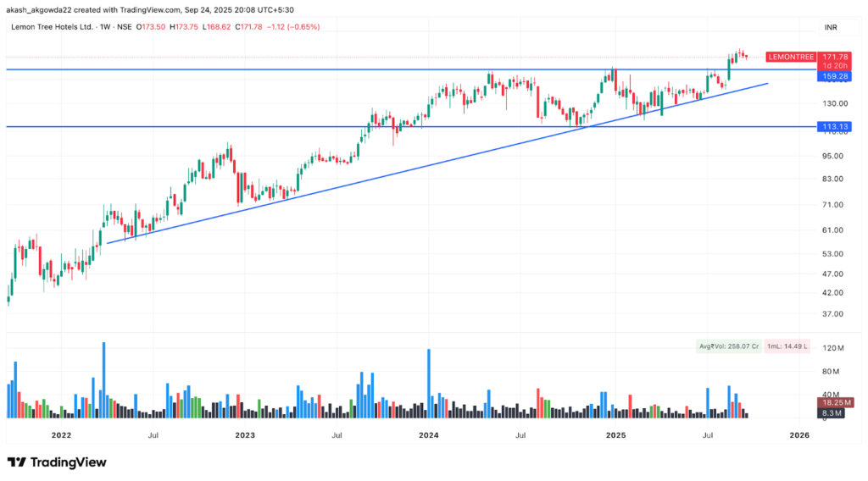Click the 130.00 price scale label
868x481 pixels.
(835, 103)
